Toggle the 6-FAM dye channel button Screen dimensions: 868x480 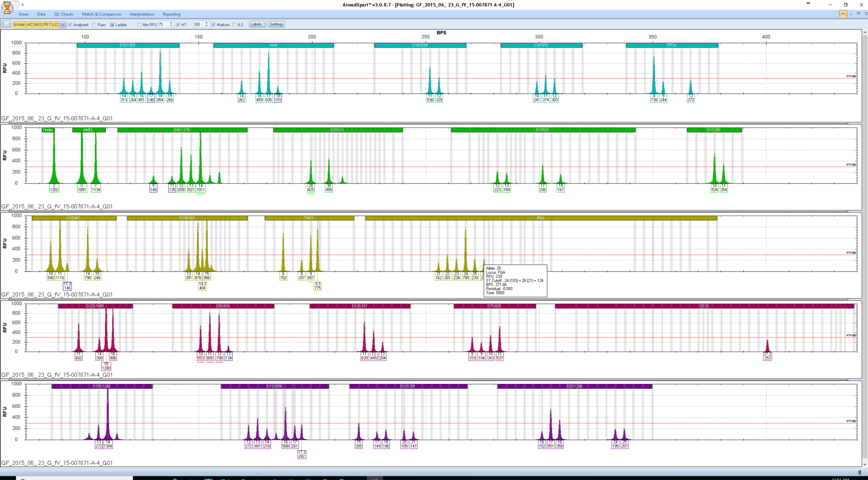(19, 25)
